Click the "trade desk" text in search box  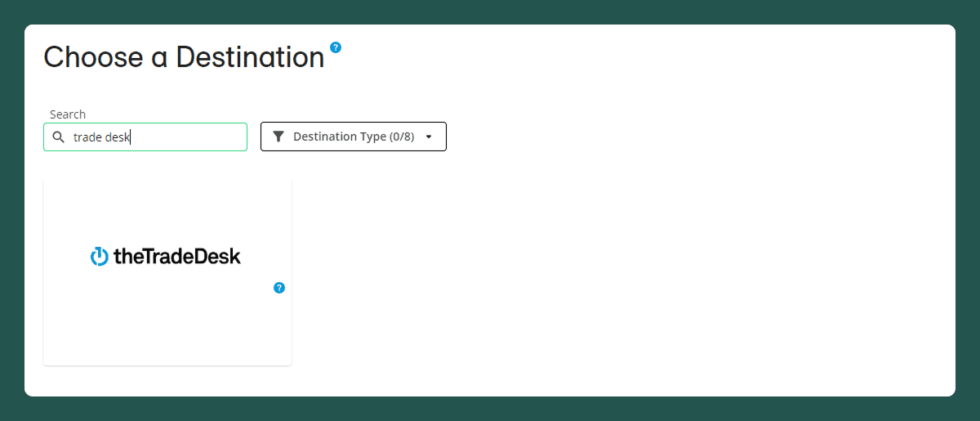(101, 137)
